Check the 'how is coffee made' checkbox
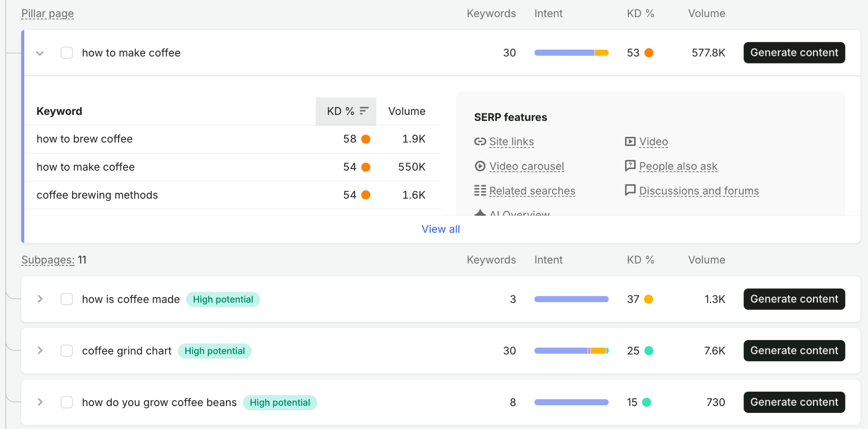The width and height of the screenshot is (868, 429). (67, 299)
